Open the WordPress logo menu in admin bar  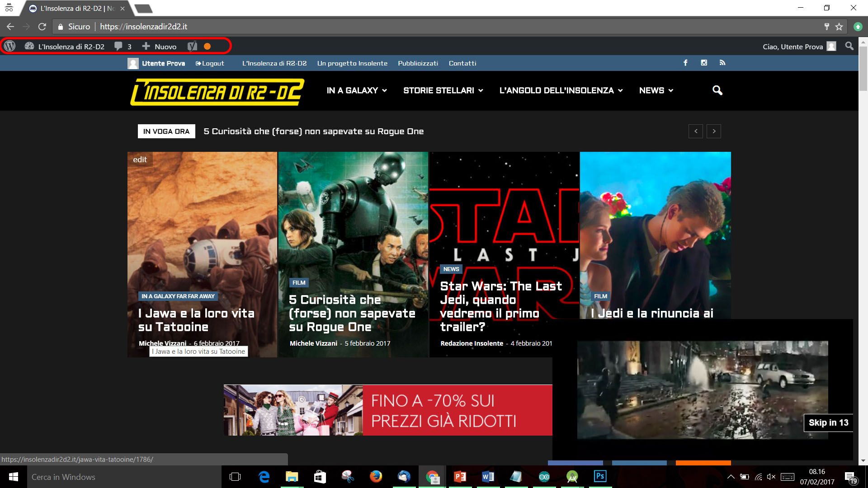coord(9,46)
